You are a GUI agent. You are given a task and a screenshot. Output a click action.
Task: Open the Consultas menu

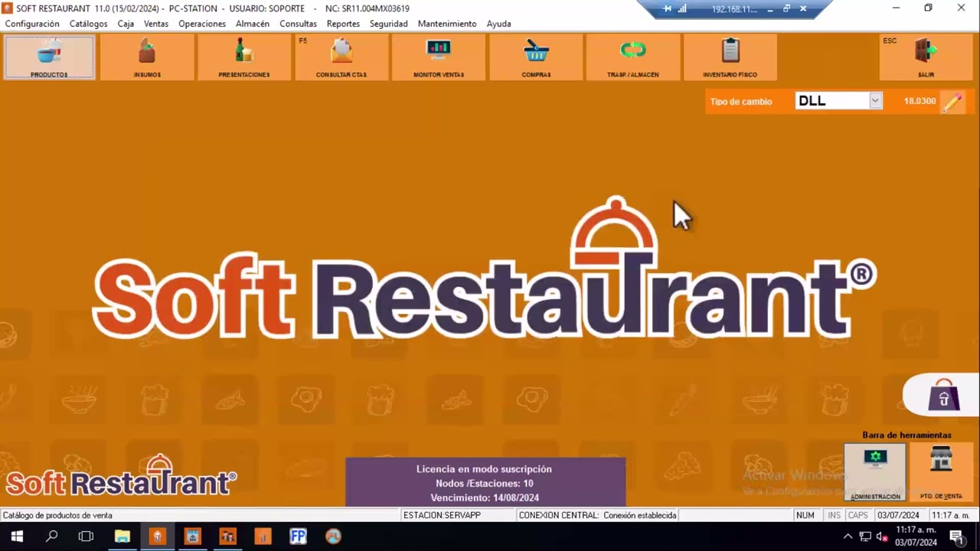click(298, 24)
